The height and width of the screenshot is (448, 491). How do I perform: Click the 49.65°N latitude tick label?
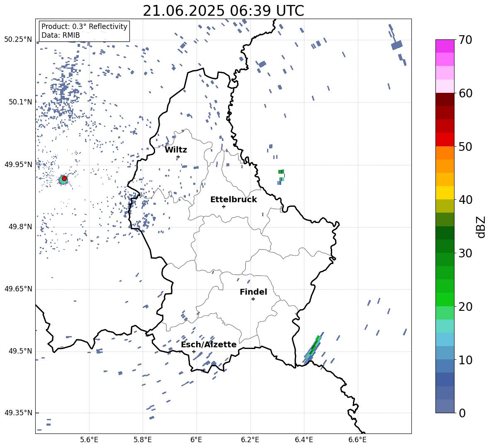[x=18, y=289]
